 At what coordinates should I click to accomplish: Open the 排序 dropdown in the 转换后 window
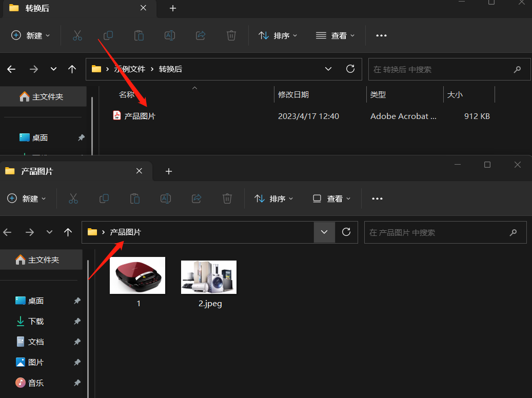(x=278, y=35)
